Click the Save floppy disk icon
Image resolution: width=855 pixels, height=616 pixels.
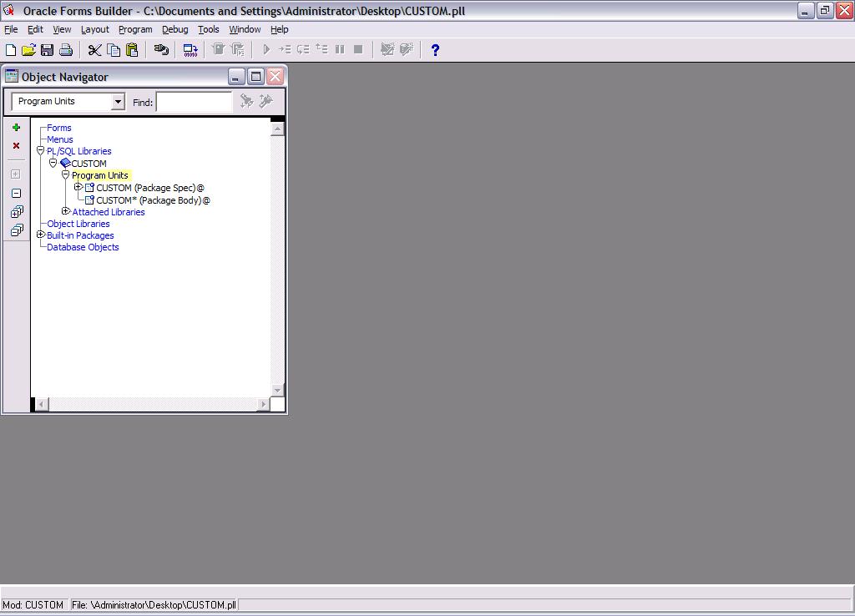pos(48,50)
